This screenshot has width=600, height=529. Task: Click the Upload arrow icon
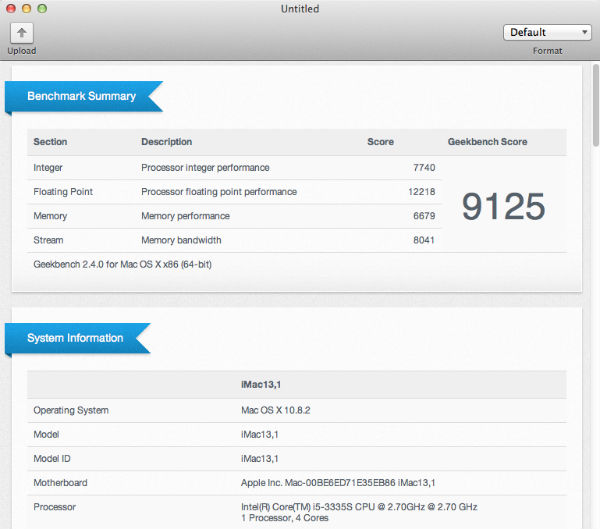(22, 33)
